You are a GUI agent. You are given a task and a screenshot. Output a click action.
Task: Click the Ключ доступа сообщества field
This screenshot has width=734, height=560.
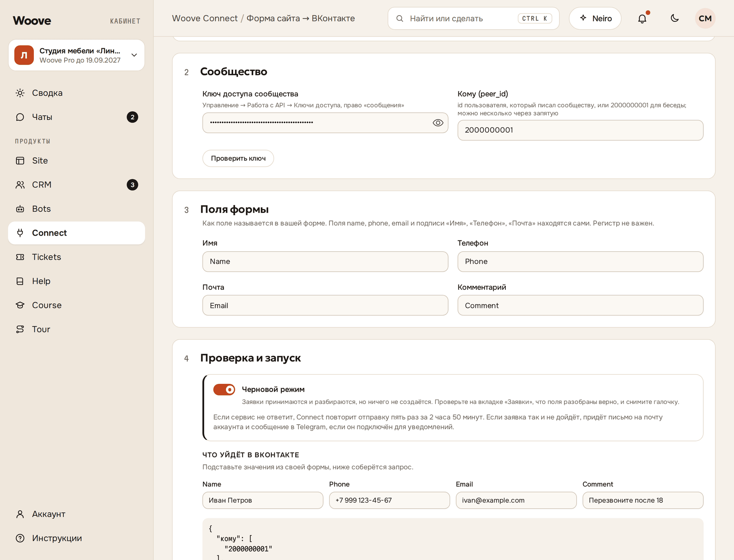325,123
